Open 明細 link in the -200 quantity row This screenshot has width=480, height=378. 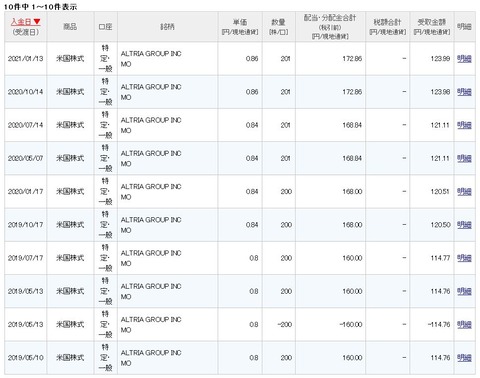(464, 324)
